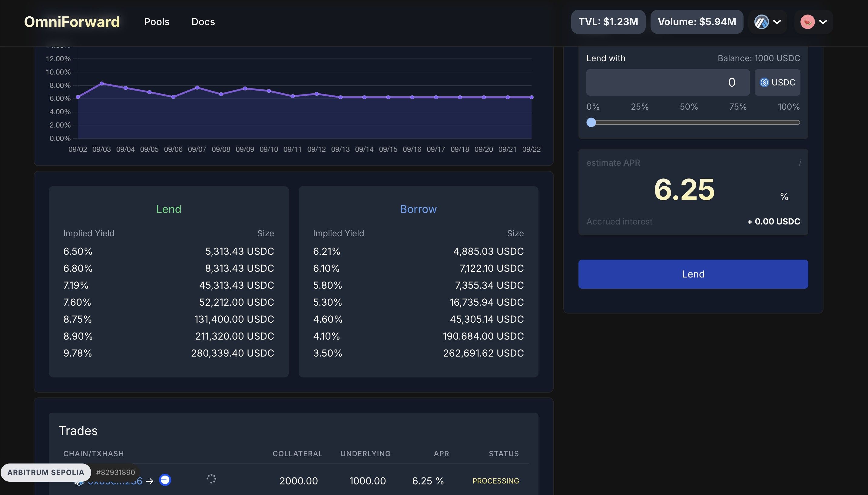
Task: Click the Arbitrum network logo icon
Action: click(x=762, y=22)
